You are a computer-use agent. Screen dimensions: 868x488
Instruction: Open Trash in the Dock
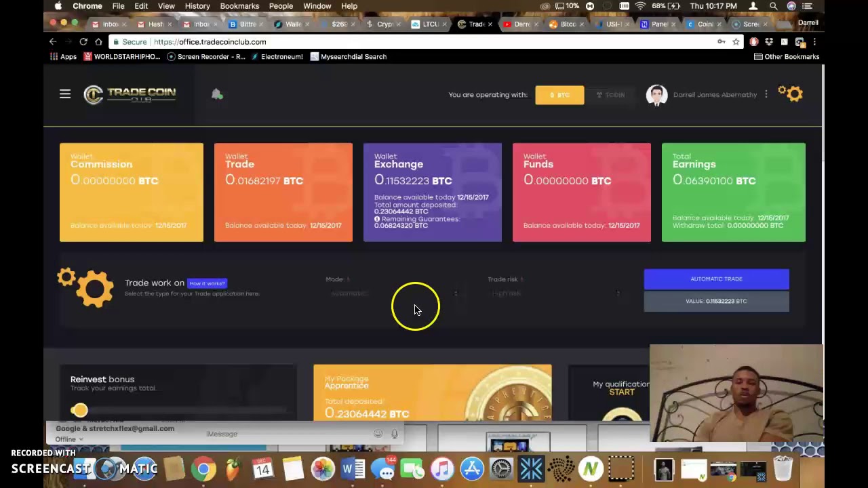pos(783,469)
